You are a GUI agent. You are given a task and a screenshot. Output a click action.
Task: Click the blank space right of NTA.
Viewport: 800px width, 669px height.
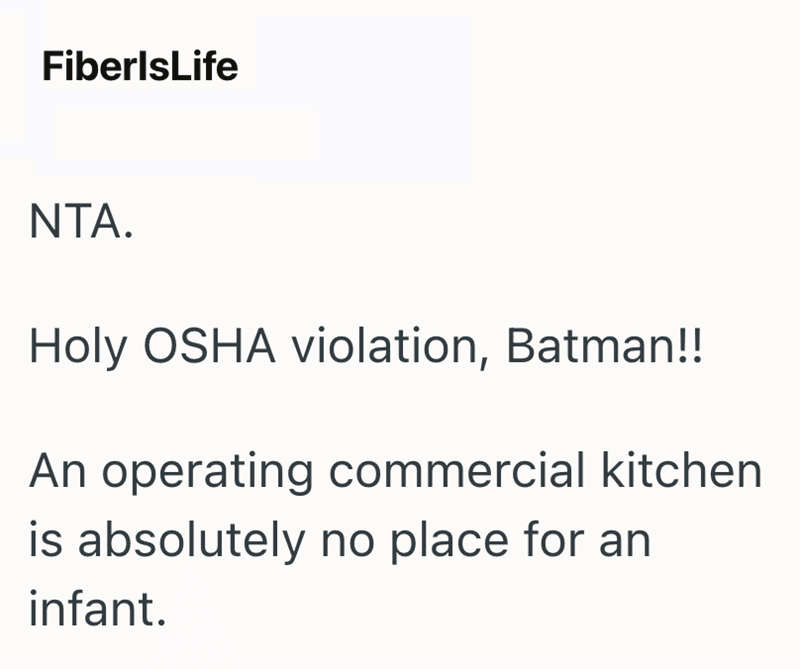pos(459,221)
